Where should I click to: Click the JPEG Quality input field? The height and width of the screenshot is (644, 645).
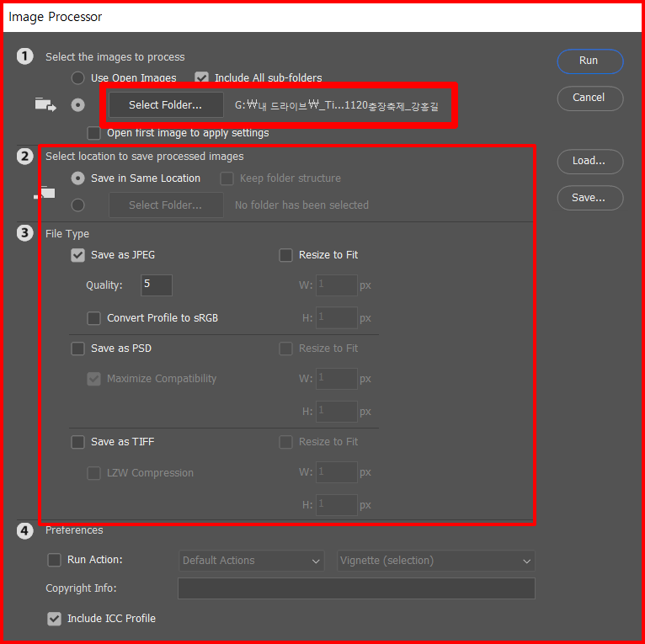pyautogui.click(x=157, y=285)
